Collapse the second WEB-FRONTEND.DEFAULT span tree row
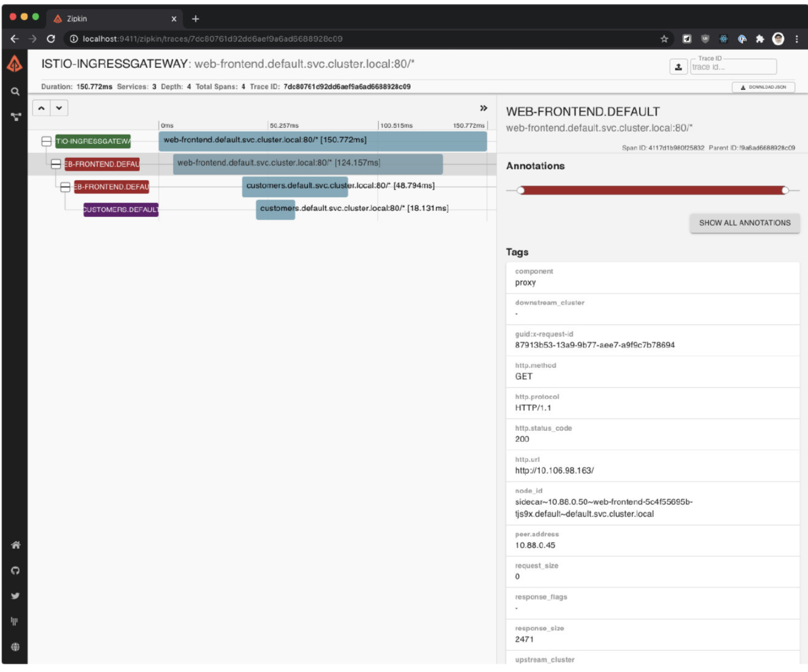The width and height of the screenshot is (808, 672). [65, 187]
